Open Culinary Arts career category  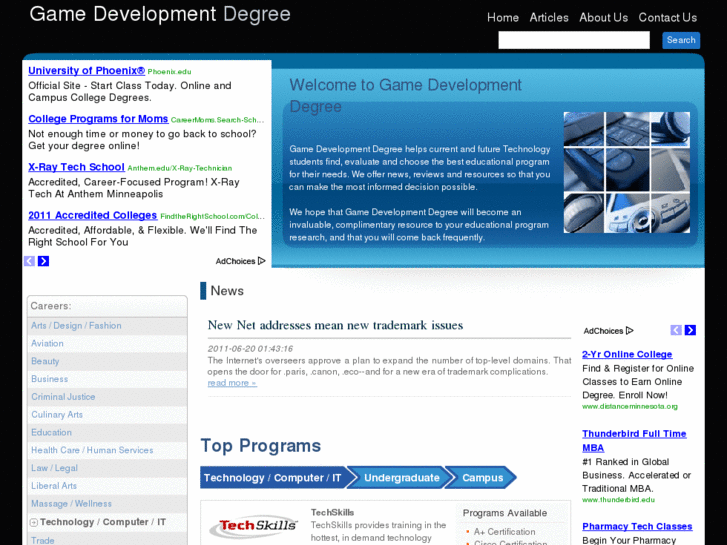tap(57, 414)
